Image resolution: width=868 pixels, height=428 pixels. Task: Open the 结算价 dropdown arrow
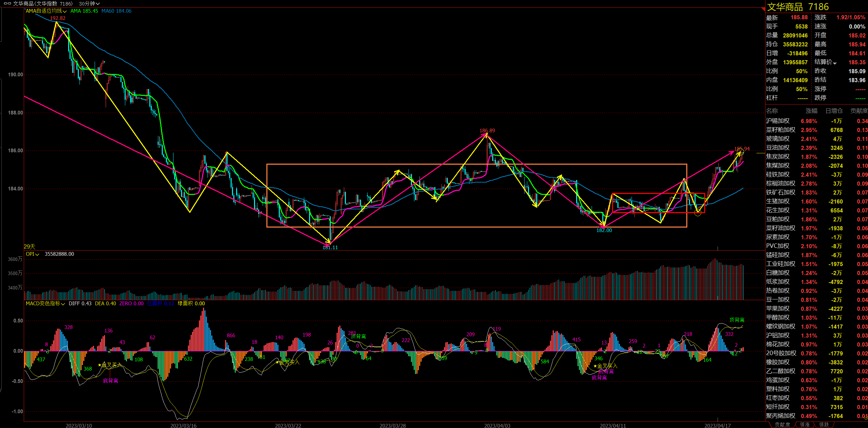835,63
